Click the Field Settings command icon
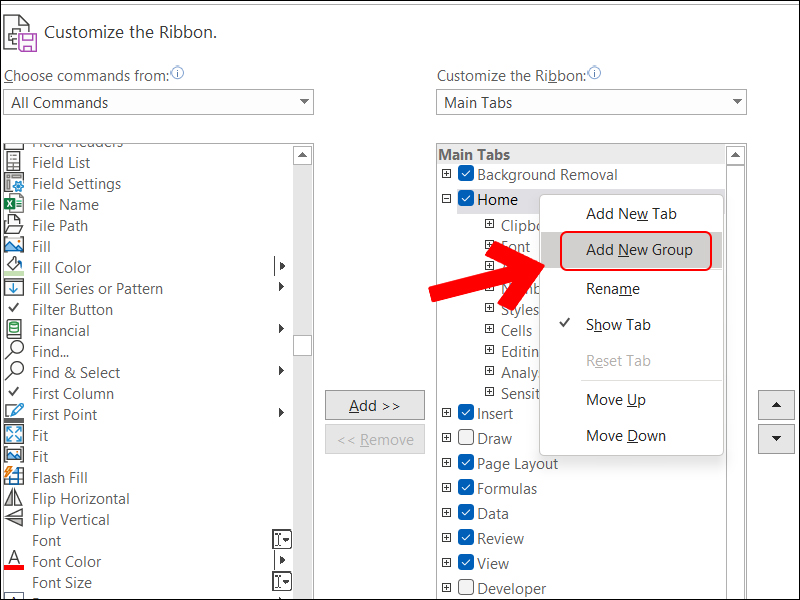 14,184
